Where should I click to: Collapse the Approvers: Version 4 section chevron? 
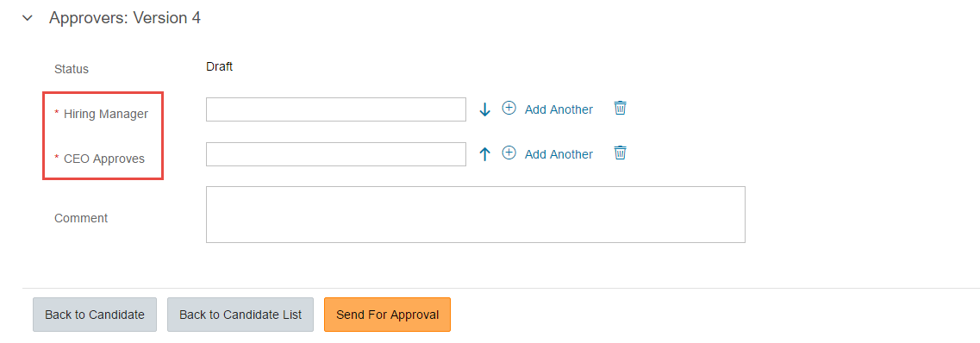(x=27, y=18)
